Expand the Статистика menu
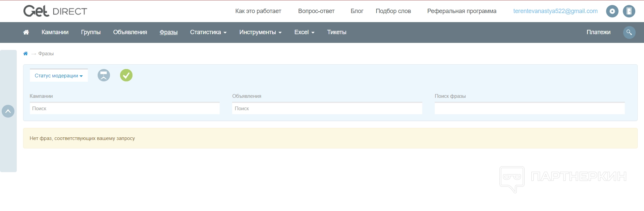The image size is (644, 211). pyautogui.click(x=208, y=32)
